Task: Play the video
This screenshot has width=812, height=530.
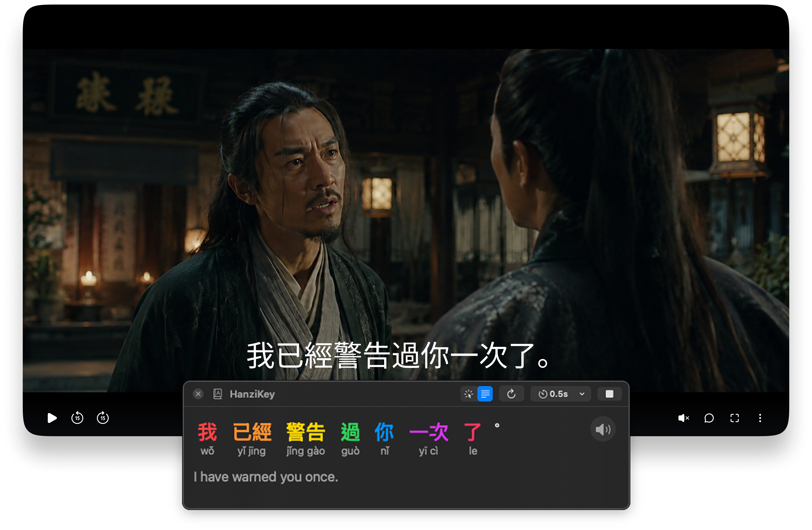Action: (x=52, y=418)
